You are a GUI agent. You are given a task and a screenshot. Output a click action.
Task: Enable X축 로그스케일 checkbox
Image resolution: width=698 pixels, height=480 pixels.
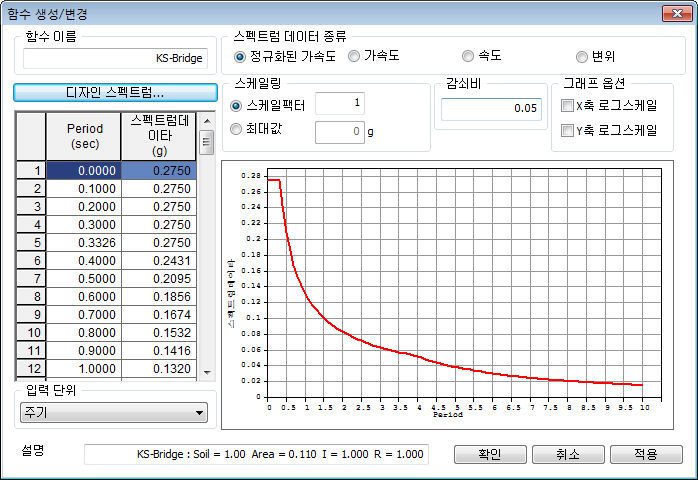(x=609, y=106)
